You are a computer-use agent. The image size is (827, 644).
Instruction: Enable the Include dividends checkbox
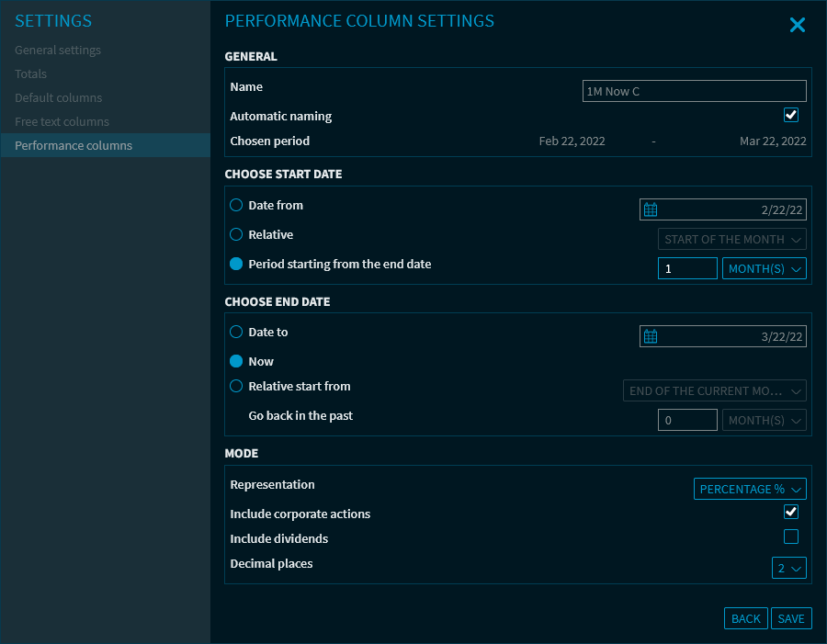[790, 537]
